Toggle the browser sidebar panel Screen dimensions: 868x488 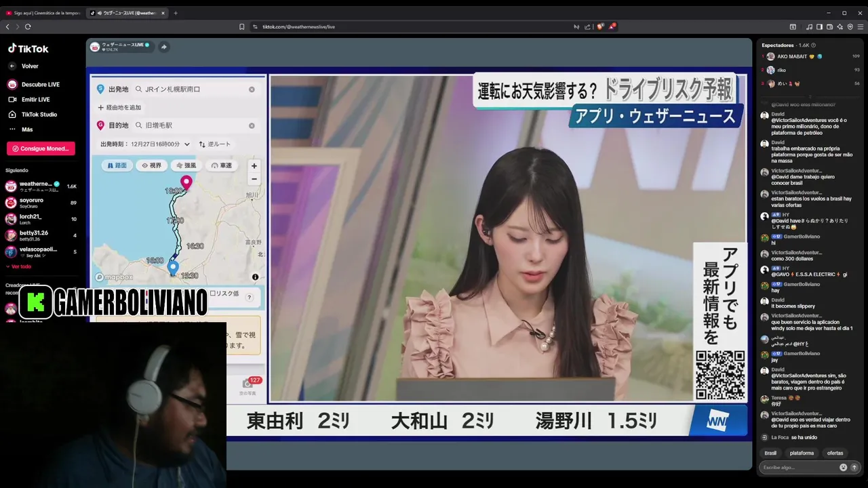pyautogui.click(x=819, y=26)
